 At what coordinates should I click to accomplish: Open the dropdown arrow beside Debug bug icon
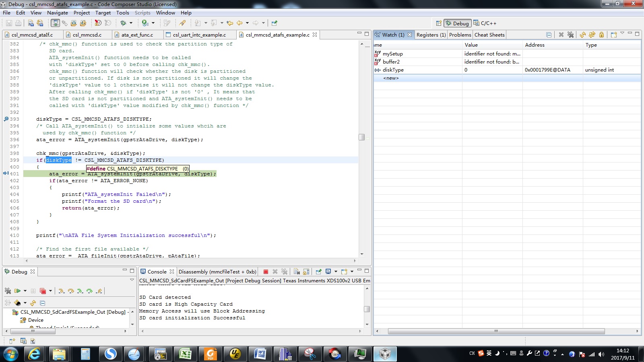click(131, 23)
